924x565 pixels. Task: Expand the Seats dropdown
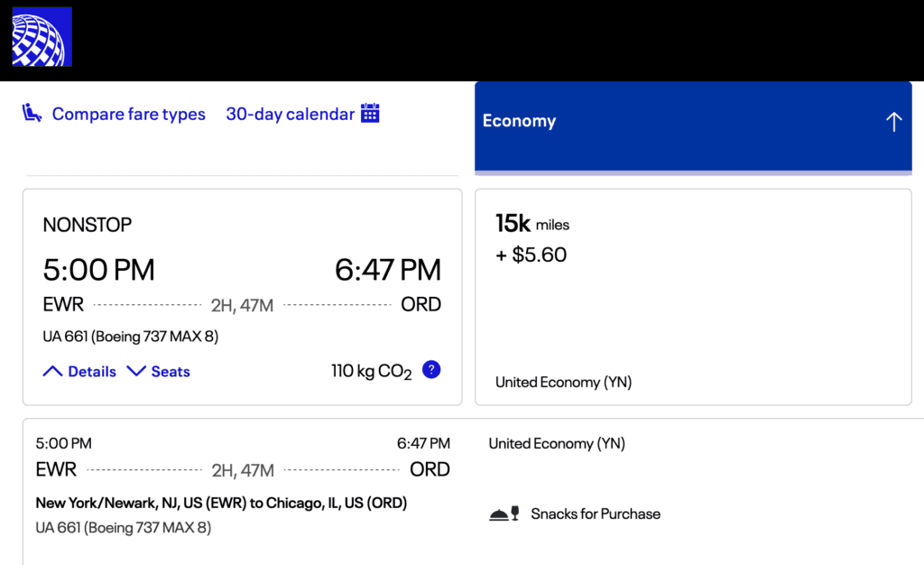click(159, 371)
